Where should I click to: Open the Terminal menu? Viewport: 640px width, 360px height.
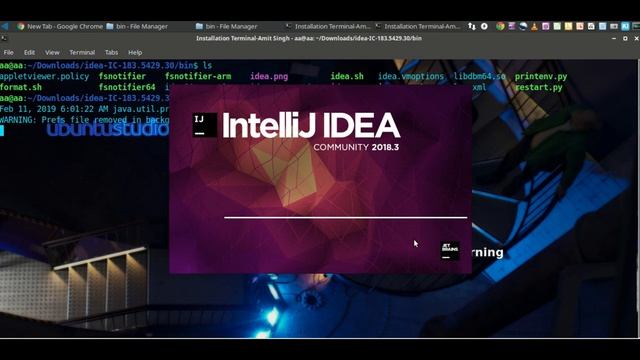[82, 53]
